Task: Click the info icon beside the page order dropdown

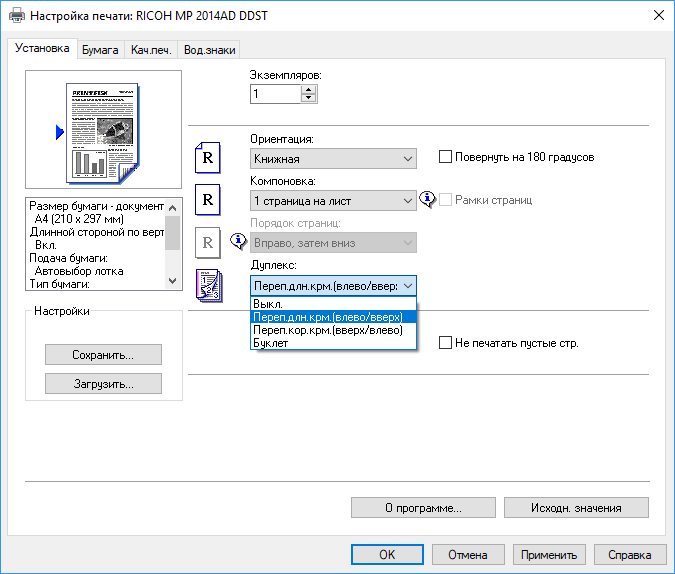Action: pyautogui.click(x=238, y=241)
